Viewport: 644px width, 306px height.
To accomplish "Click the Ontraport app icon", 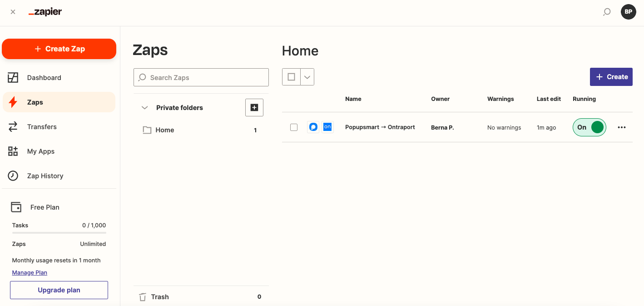I will click(x=327, y=127).
